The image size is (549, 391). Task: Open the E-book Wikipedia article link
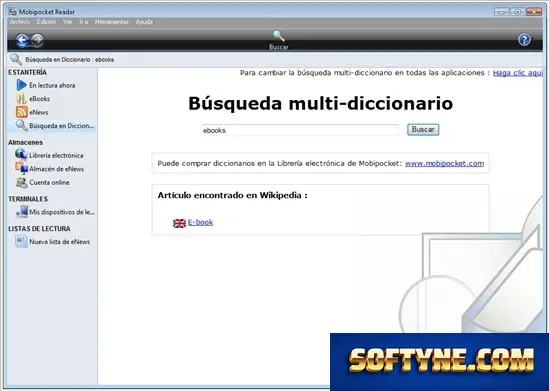(200, 222)
